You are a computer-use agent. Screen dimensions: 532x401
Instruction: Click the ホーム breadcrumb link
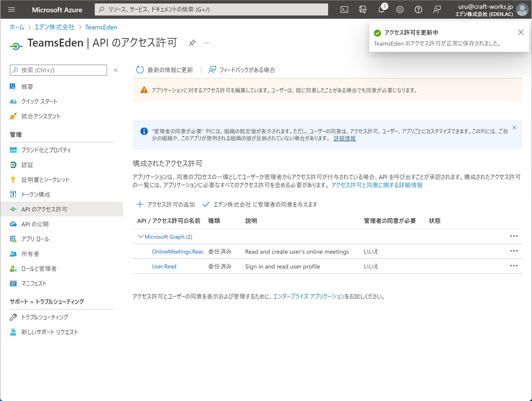tap(17, 27)
